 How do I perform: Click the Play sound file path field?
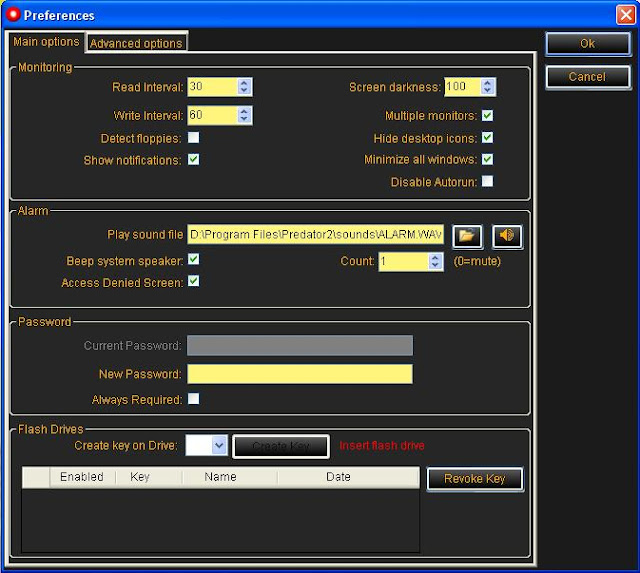(x=316, y=234)
